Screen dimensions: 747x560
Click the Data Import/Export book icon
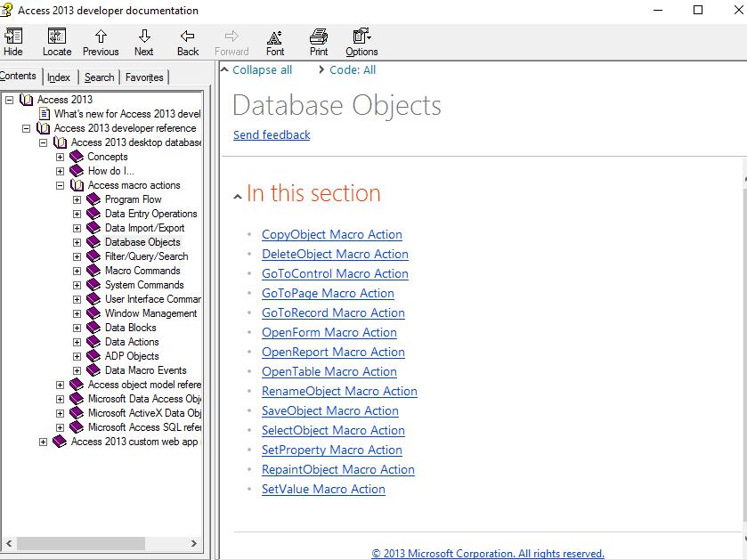[x=93, y=228]
